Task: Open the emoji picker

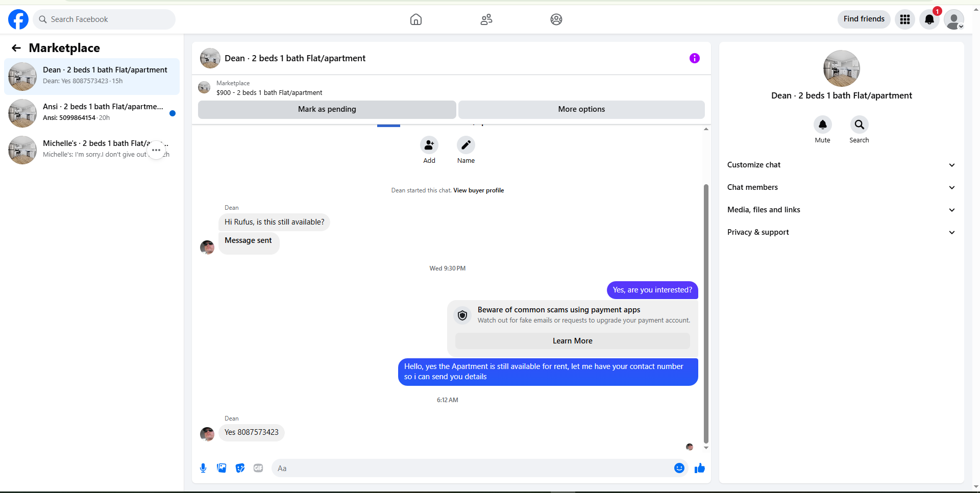Action: 679,468
